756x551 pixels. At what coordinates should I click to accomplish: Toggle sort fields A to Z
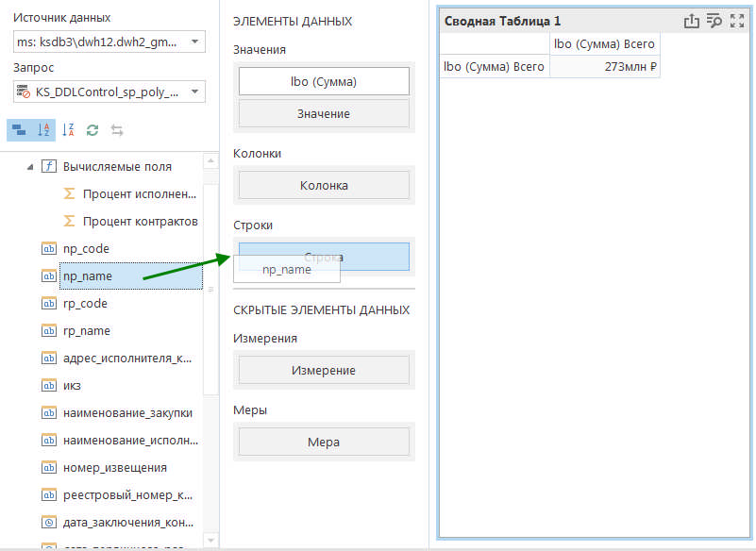(43, 130)
